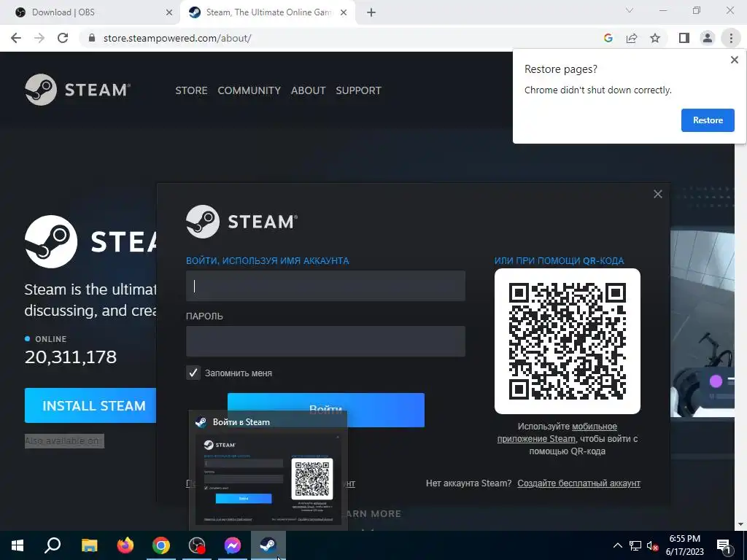The height and width of the screenshot is (560, 747).
Task: Click Создайте бесплатный аккаунт link
Action: point(578,483)
